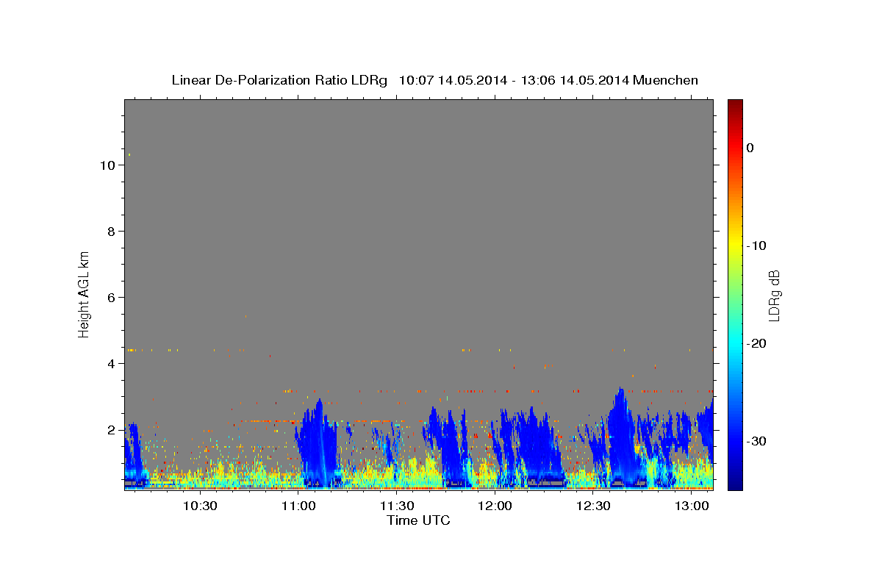Click the LDRg color scale bar
882x588 pixels.
tap(735, 295)
